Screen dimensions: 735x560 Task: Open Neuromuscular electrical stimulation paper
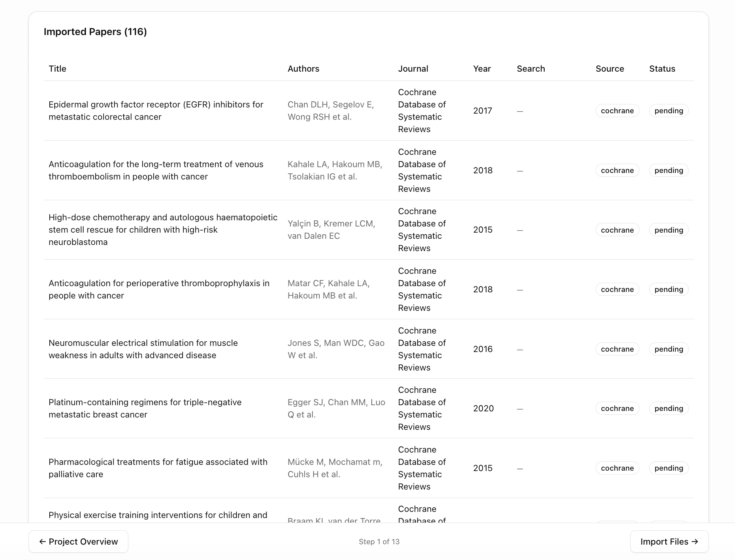click(x=143, y=349)
